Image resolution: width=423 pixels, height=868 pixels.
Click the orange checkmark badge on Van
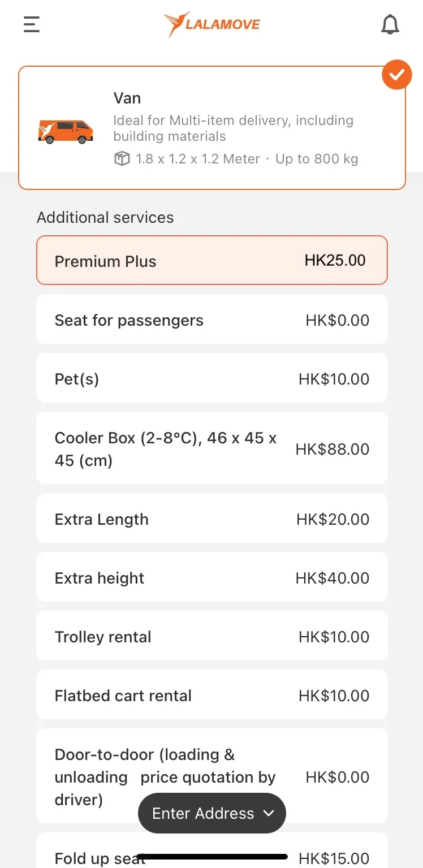point(397,74)
